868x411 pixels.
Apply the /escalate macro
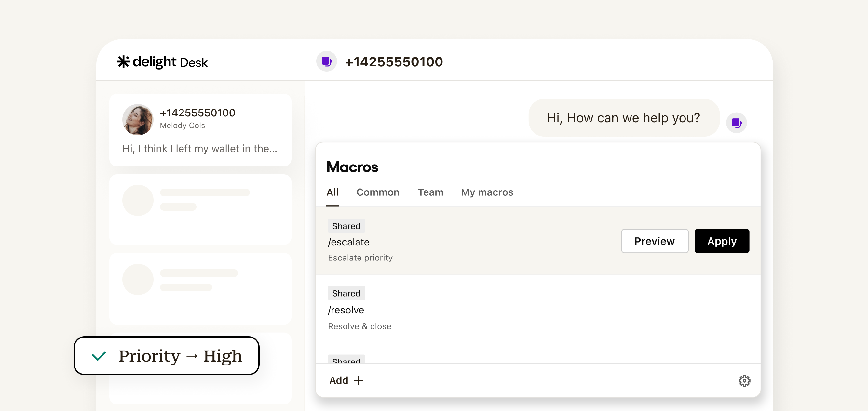722,241
